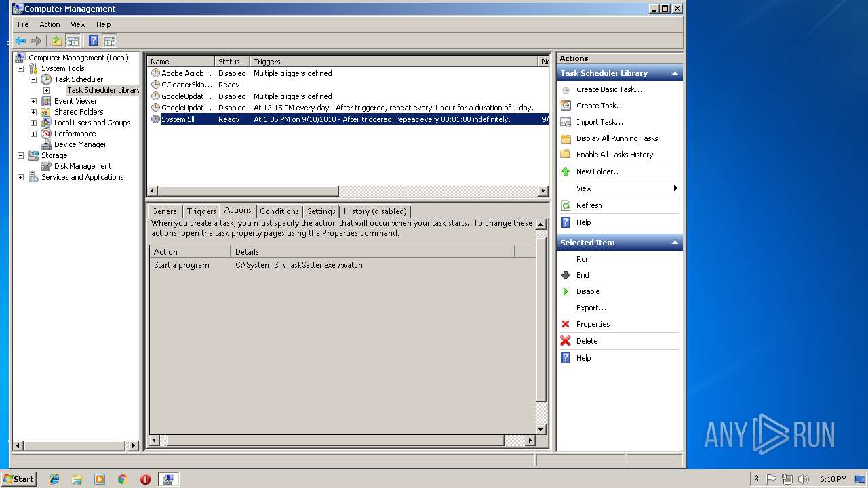This screenshot has width=868, height=488.
Task: Open the Opera browser taskbar icon
Action: pos(145,479)
